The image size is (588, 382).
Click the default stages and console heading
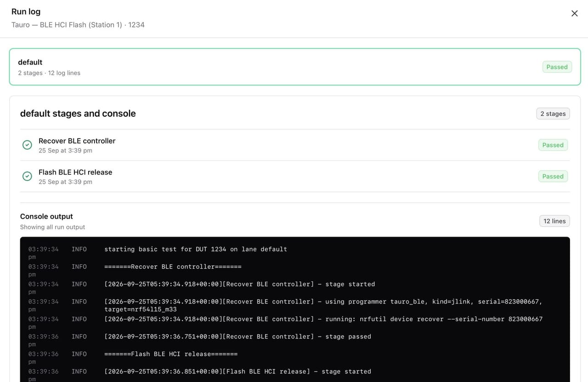pos(78,113)
